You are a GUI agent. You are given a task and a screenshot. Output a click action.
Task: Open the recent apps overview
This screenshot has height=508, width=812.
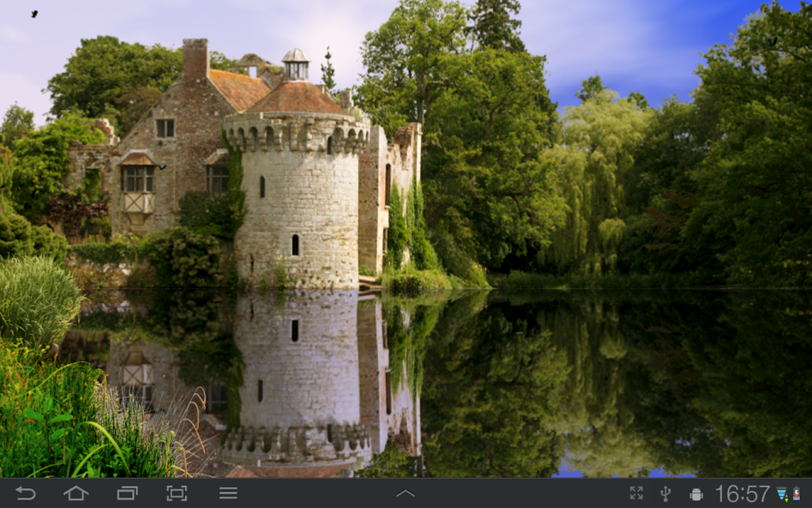click(x=127, y=493)
